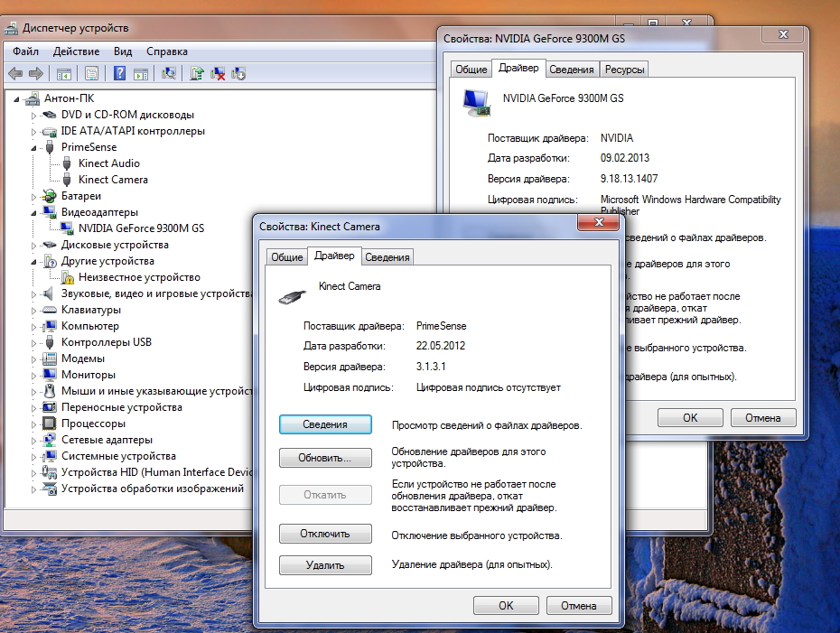Viewport: 840px width, 633px height.
Task: Open the Действие menu
Action: (76, 51)
